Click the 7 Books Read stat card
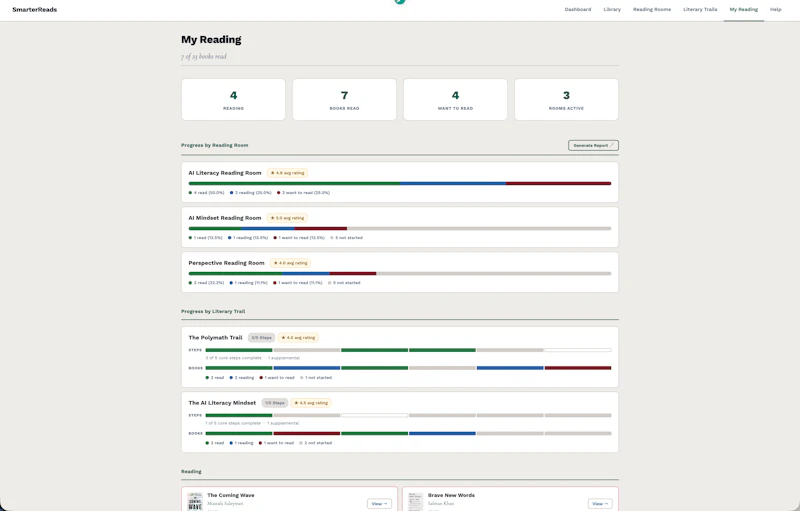 click(344, 99)
